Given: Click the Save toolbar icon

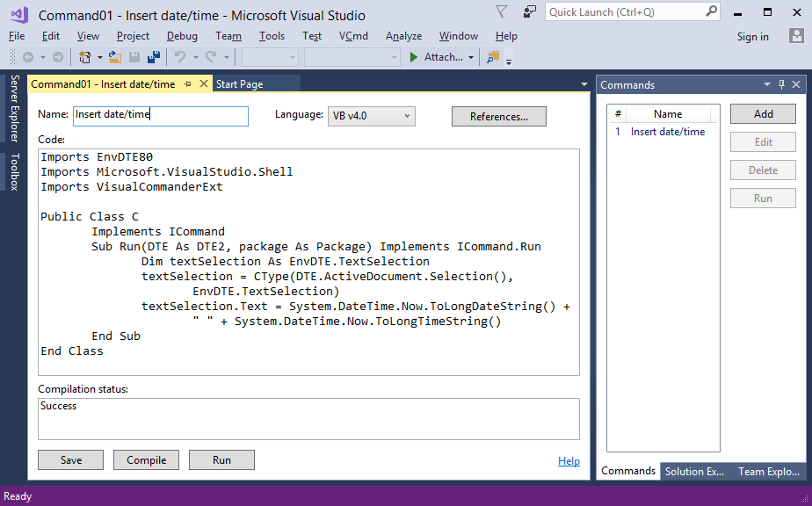Looking at the screenshot, I should click(134, 56).
